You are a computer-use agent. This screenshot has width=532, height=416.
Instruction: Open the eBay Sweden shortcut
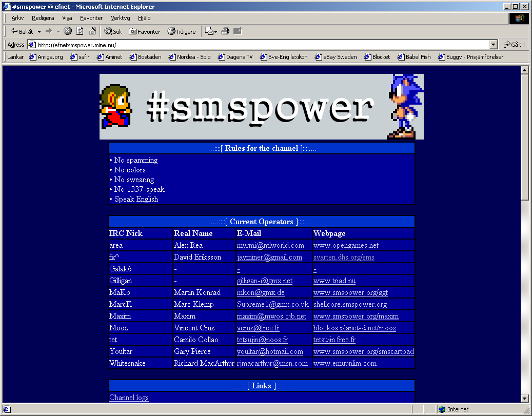336,57
